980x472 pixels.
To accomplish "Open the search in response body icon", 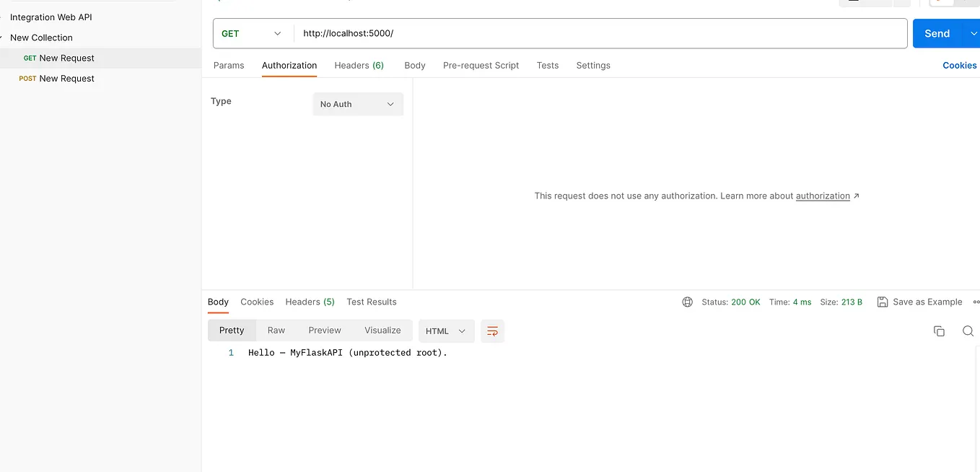I will click(968, 331).
